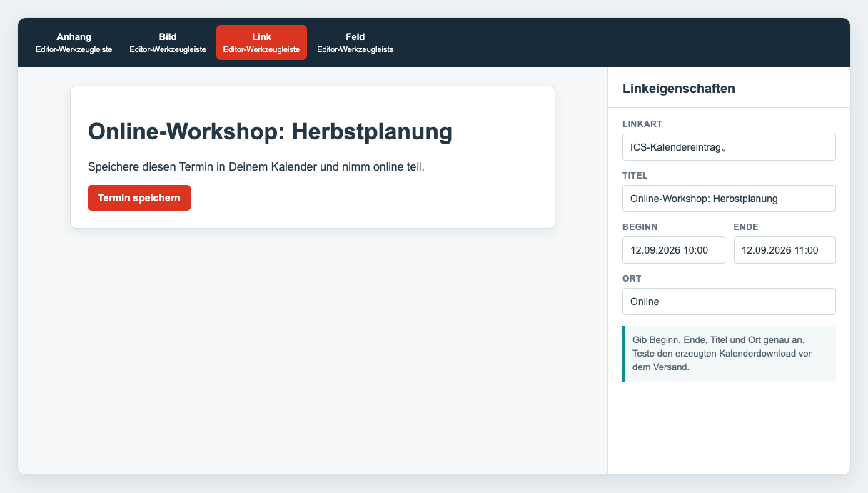Click the Ende date field
Screen dimensions: 868x493
784,250
